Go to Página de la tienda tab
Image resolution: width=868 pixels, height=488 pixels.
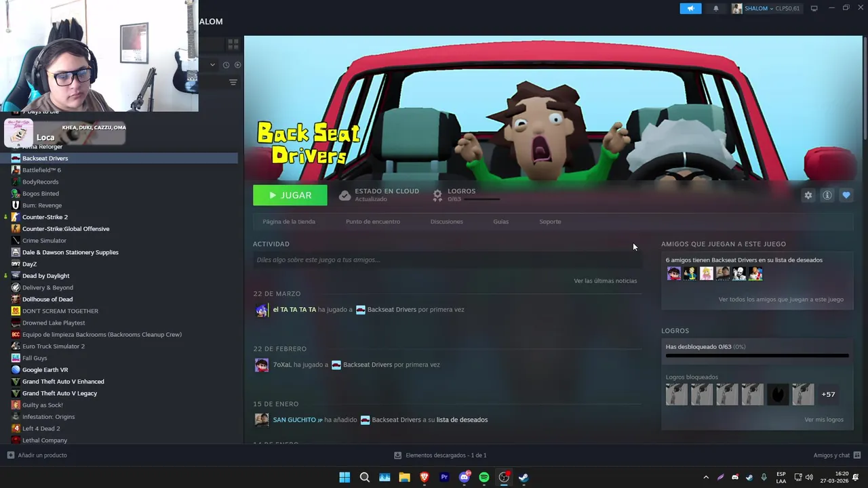[x=289, y=222]
